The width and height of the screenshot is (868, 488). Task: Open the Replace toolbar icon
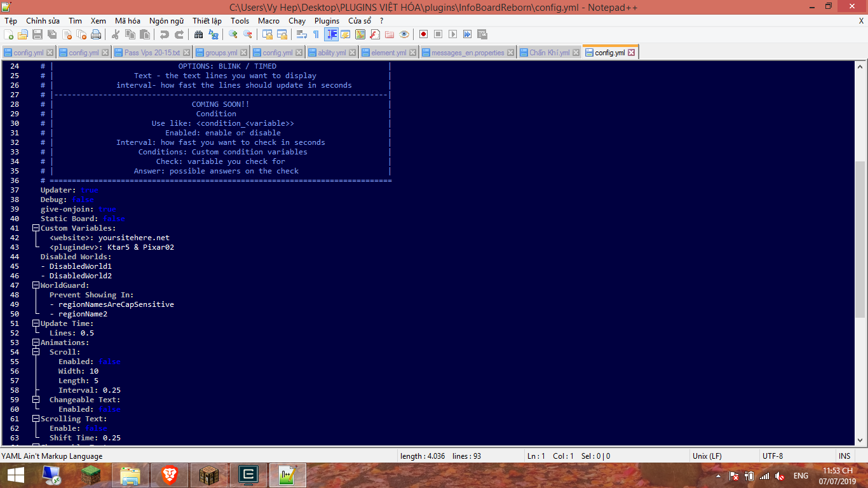pyautogui.click(x=214, y=34)
